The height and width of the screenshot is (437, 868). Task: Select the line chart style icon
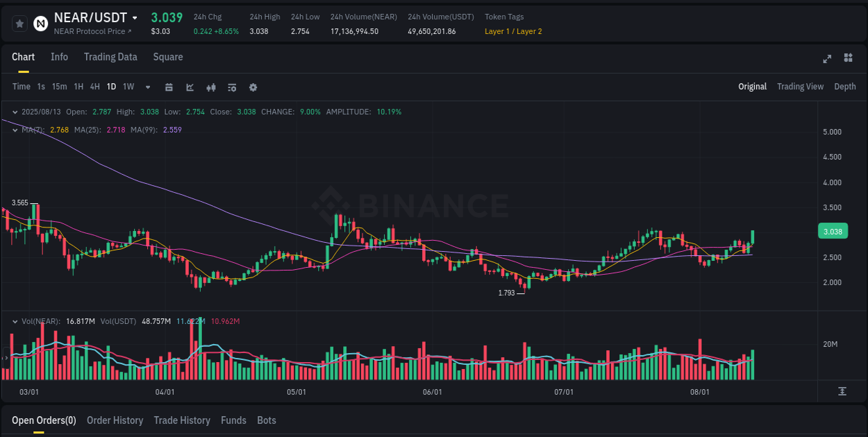(x=190, y=87)
